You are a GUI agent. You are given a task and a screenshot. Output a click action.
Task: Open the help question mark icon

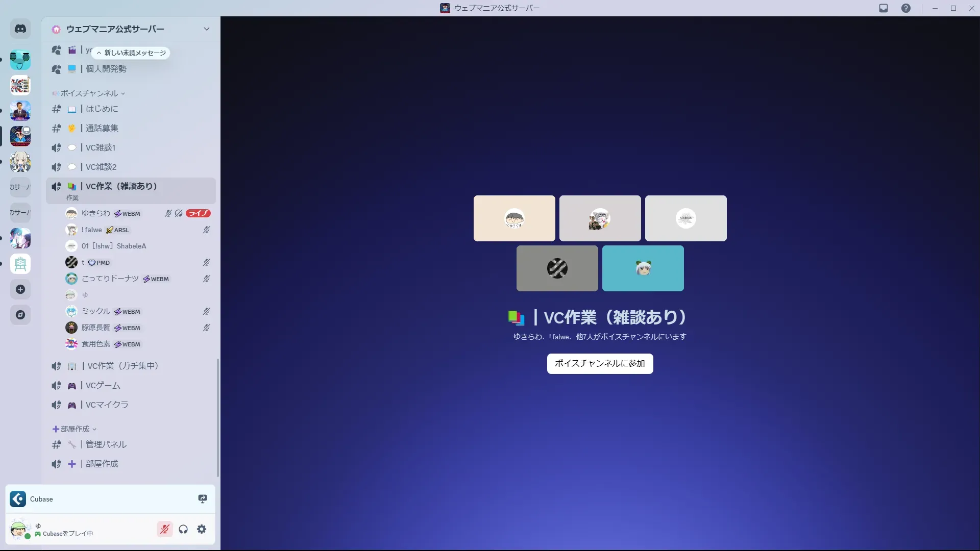pyautogui.click(x=905, y=8)
